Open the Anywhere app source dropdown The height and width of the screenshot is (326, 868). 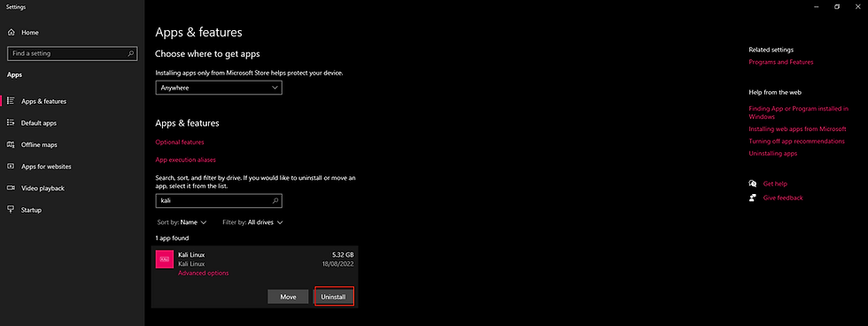(x=219, y=88)
